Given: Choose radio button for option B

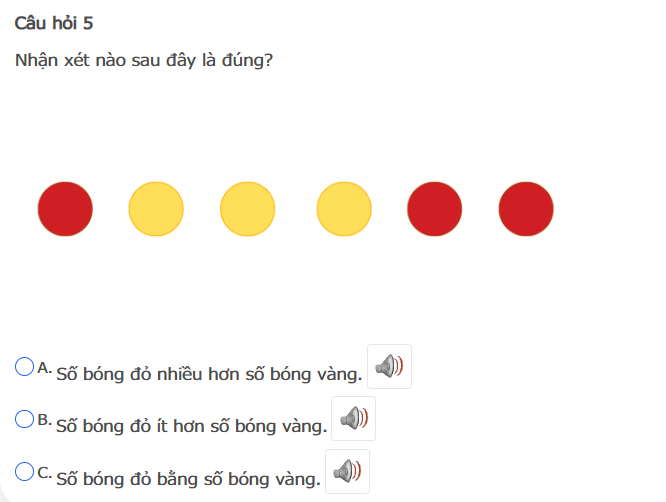Looking at the screenshot, I should point(26,419).
